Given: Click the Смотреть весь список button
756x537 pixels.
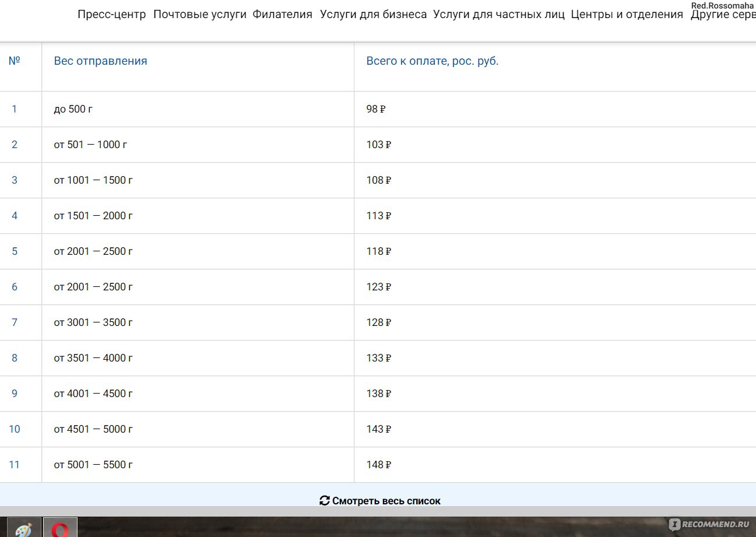Looking at the screenshot, I should pyautogui.click(x=380, y=501).
